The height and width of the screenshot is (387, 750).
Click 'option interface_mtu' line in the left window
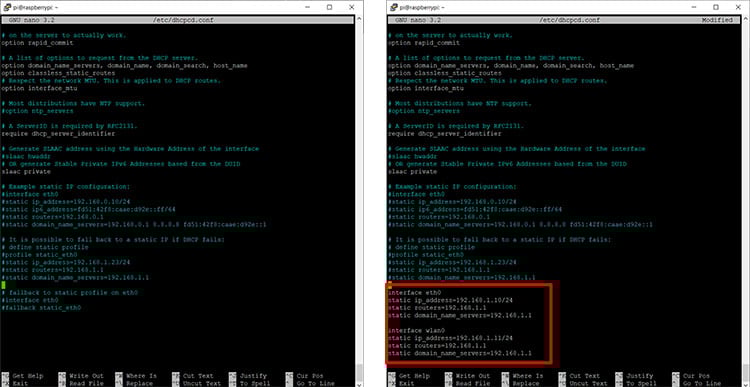click(x=39, y=88)
